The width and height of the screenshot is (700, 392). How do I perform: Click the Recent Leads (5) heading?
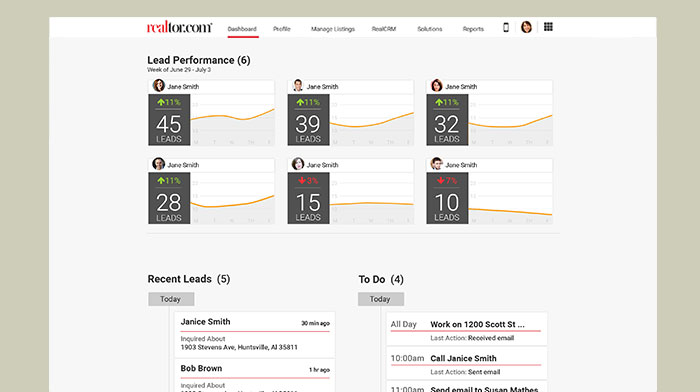(x=189, y=279)
